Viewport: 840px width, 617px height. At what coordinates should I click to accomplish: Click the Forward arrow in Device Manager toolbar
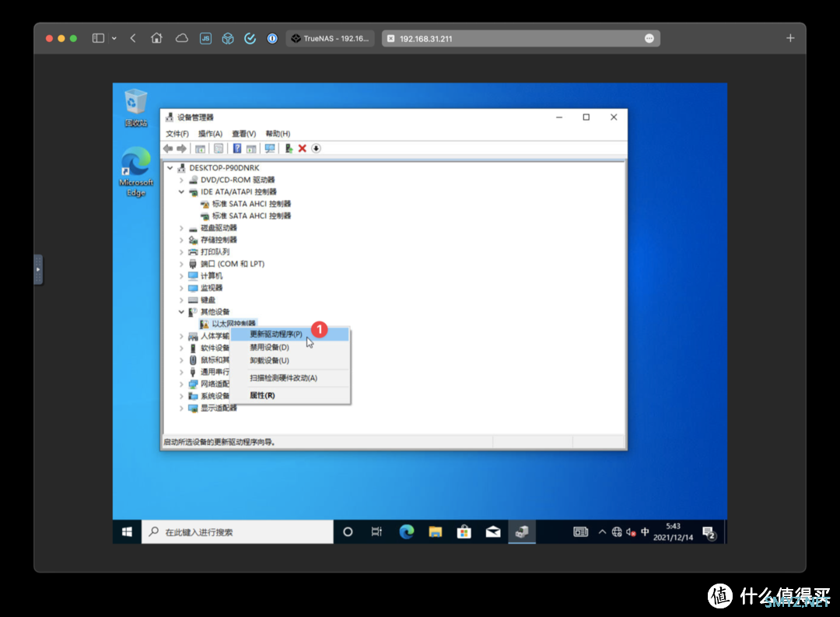coord(181,149)
